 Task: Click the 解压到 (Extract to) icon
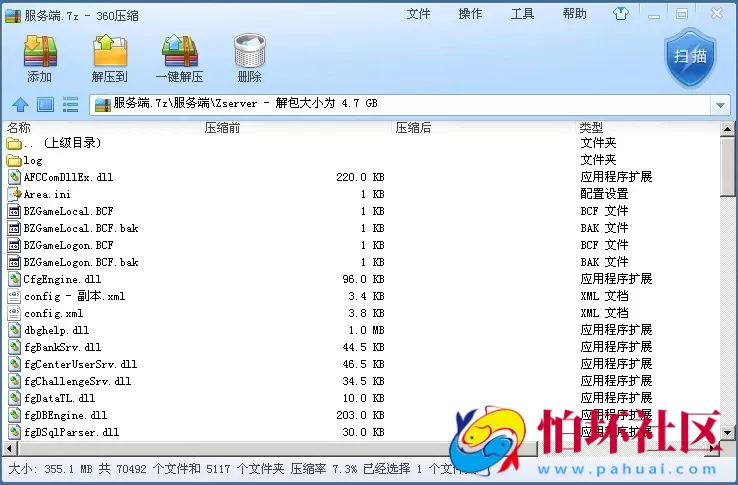tap(110, 50)
